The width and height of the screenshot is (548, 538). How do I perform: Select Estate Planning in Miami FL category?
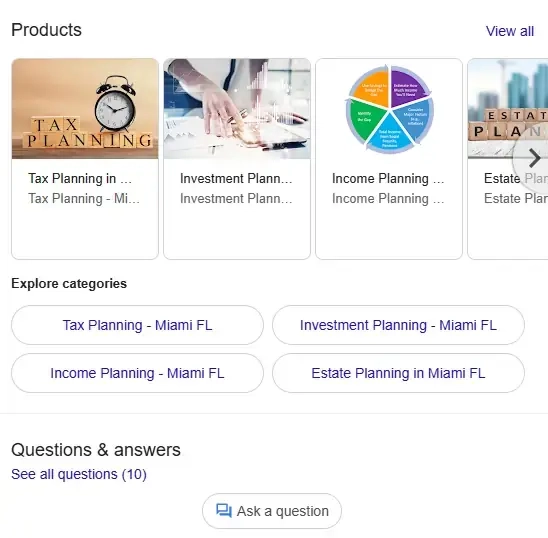(398, 373)
